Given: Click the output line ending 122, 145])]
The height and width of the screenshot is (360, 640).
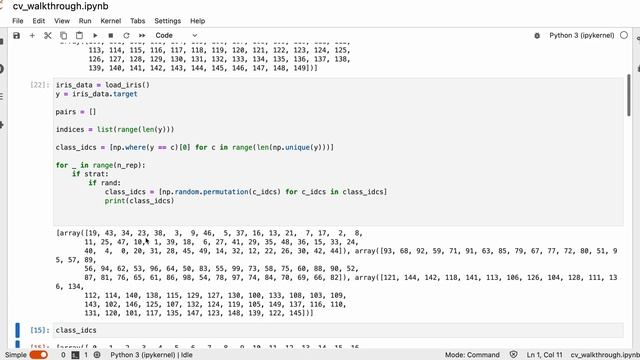Looking at the screenshot, I should (199, 313).
